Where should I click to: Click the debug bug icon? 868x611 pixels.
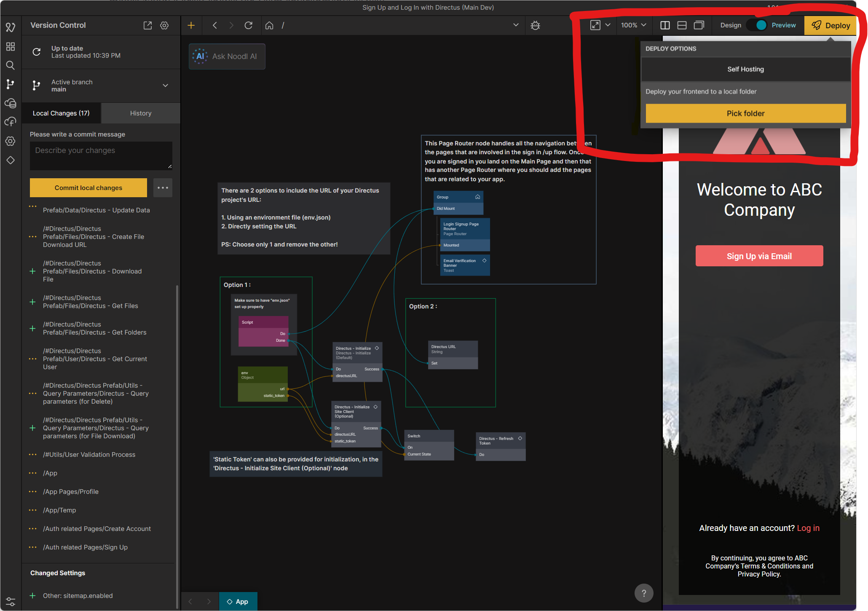point(535,25)
